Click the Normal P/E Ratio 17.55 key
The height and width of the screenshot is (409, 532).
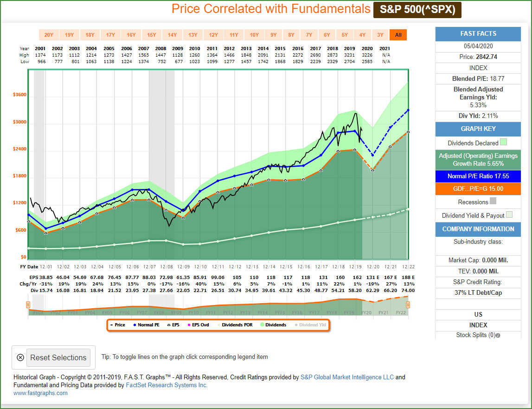tap(478, 176)
